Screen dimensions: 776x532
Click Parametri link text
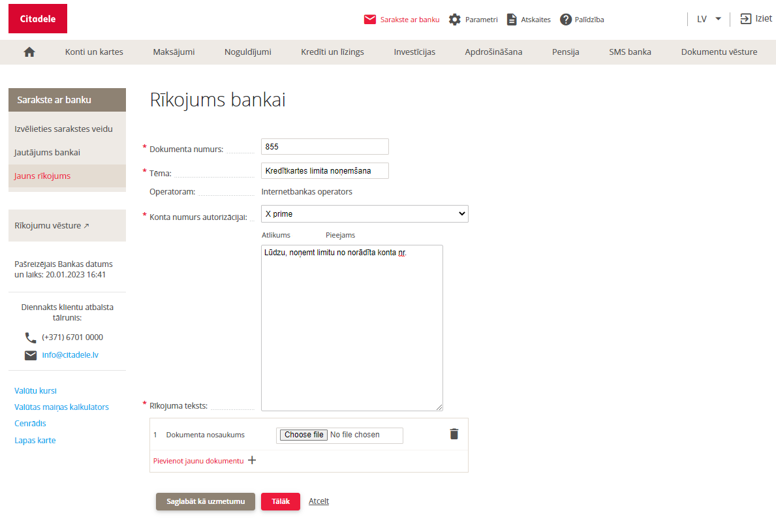(x=482, y=20)
